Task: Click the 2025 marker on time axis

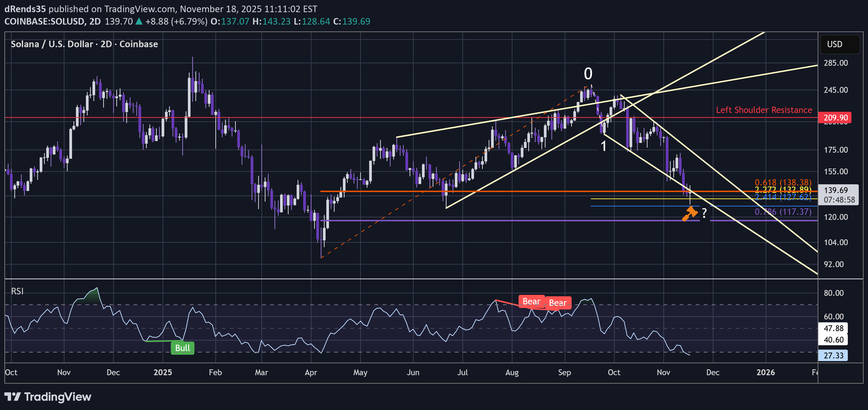Action: 162,372
